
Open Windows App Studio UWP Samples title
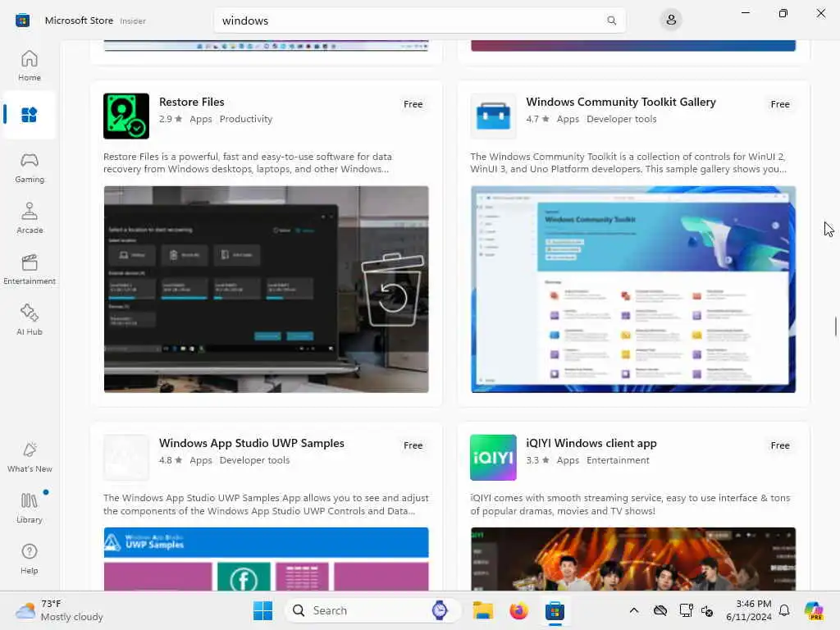pos(252,443)
